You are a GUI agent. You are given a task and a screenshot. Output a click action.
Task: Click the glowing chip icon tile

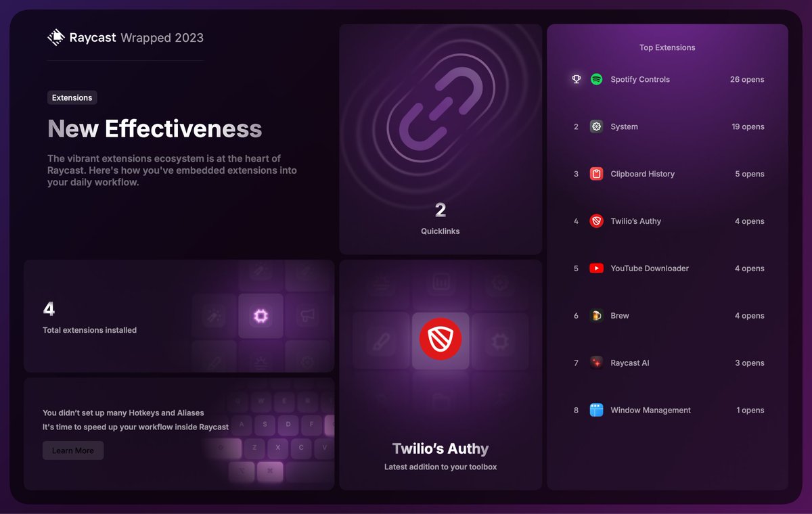coord(261,315)
